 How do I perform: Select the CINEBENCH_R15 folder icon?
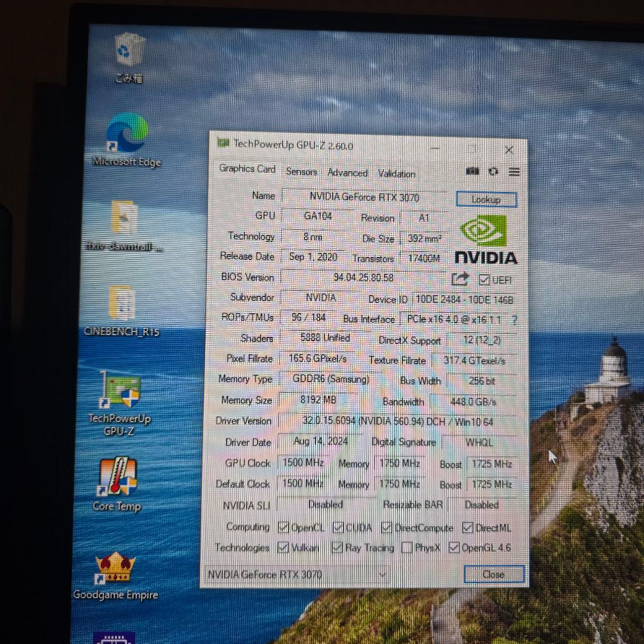[x=122, y=303]
